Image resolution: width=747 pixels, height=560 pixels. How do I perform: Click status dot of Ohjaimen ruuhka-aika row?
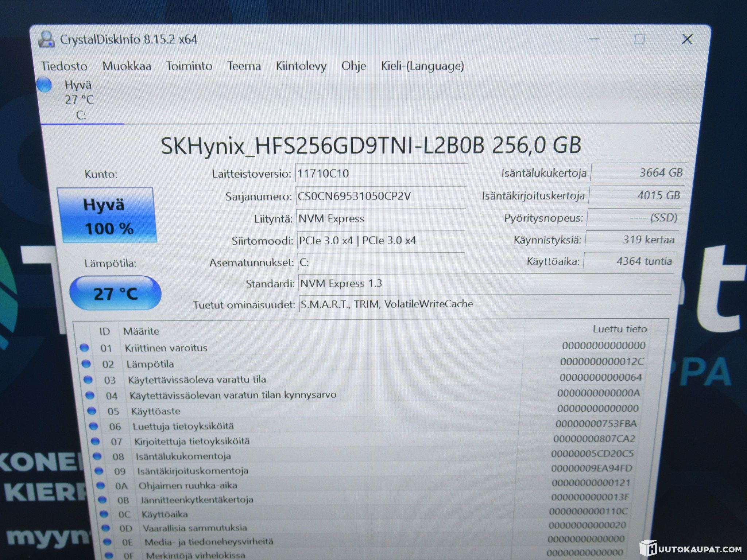[x=101, y=486]
